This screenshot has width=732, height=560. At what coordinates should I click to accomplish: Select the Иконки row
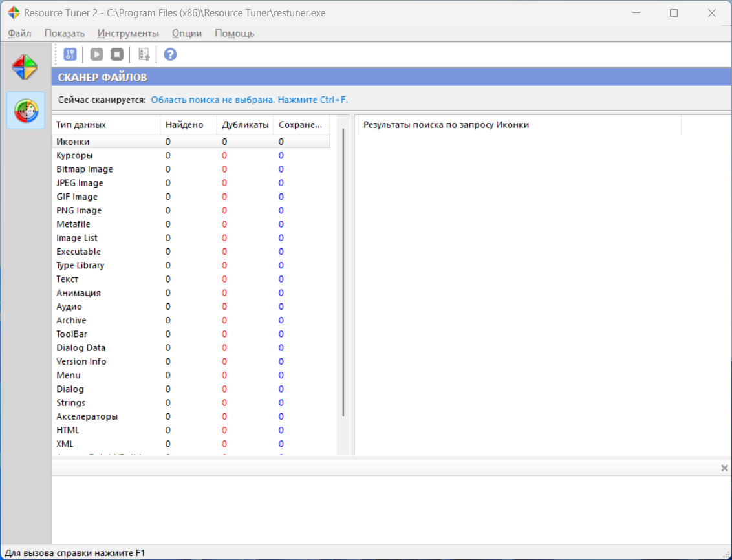coord(191,142)
